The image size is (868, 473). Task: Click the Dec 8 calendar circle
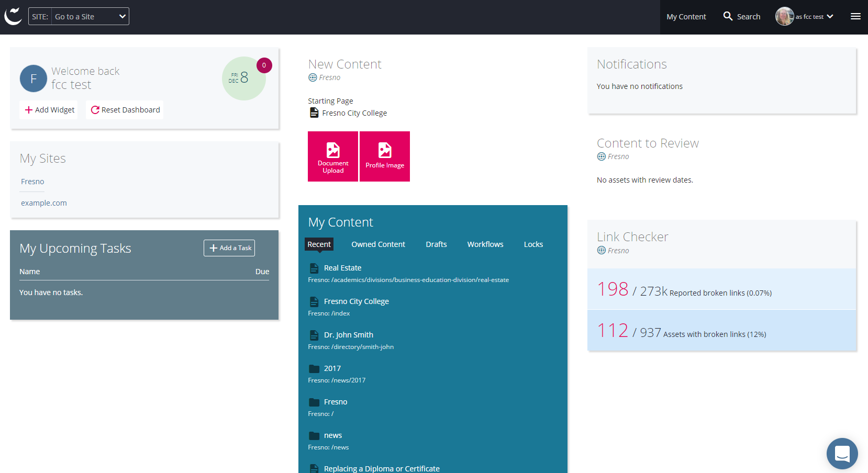point(243,78)
